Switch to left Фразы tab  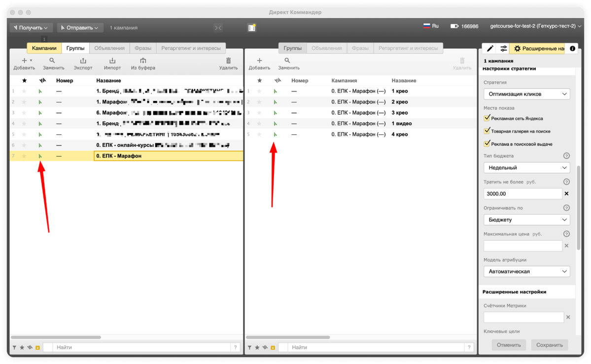(143, 48)
